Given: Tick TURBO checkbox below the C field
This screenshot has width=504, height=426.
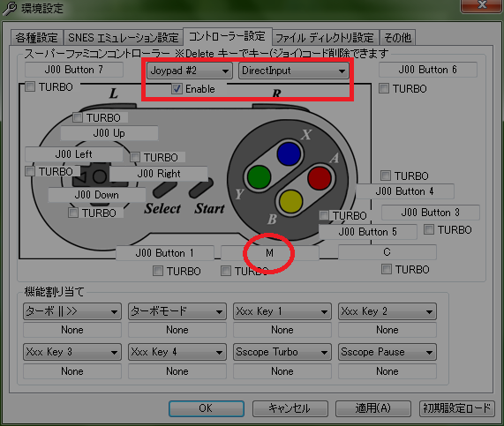Looking at the screenshot, I should [x=387, y=269].
